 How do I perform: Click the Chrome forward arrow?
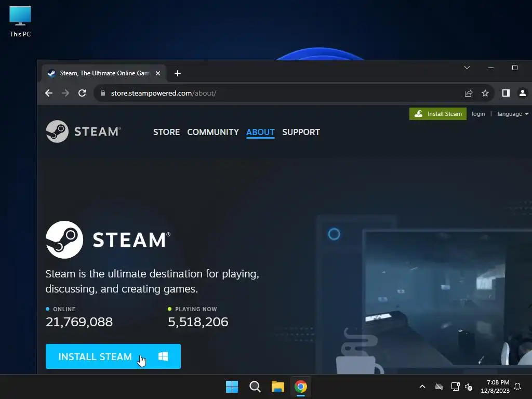(65, 93)
